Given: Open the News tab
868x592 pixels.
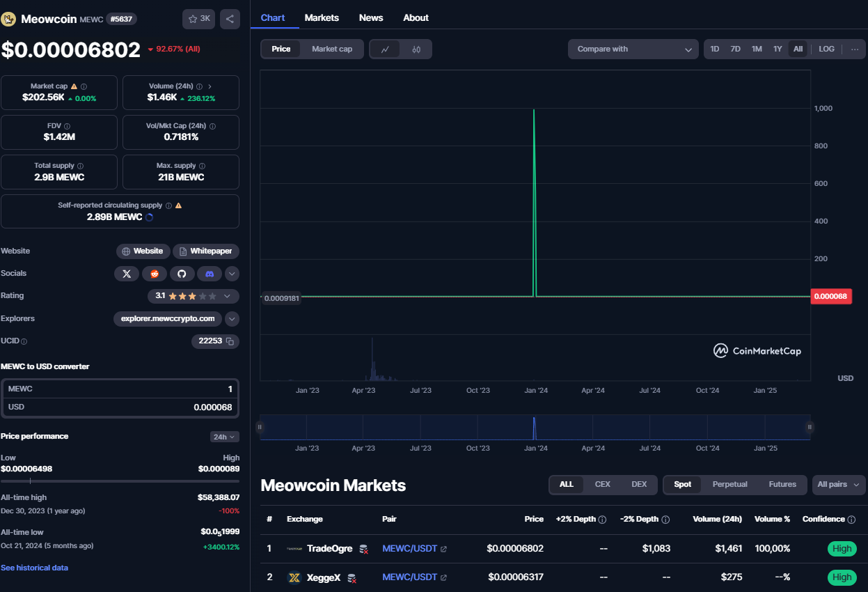Looking at the screenshot, I should (371, 17).
